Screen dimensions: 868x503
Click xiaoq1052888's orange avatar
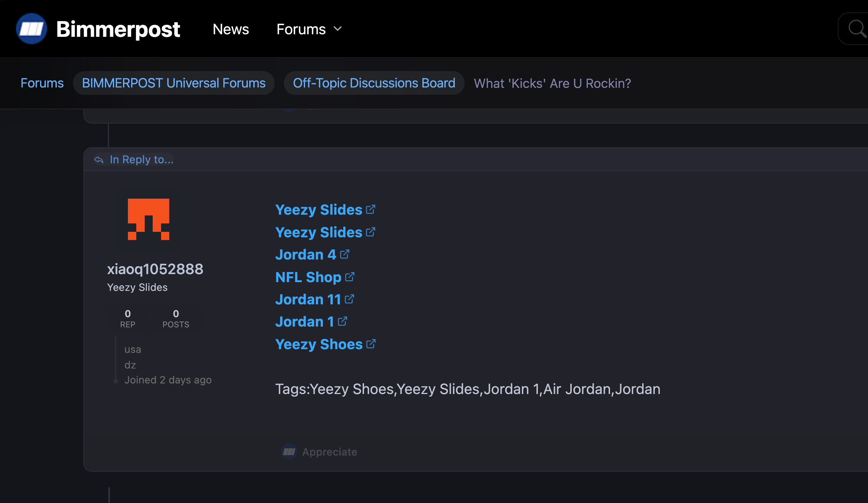149,219
